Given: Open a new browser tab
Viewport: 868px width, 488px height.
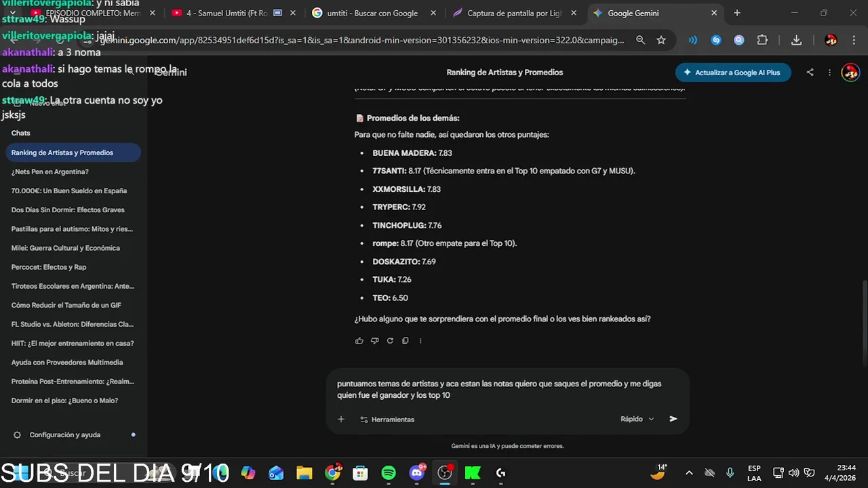Looking at the screenshot, I should (x=737, y=13).
